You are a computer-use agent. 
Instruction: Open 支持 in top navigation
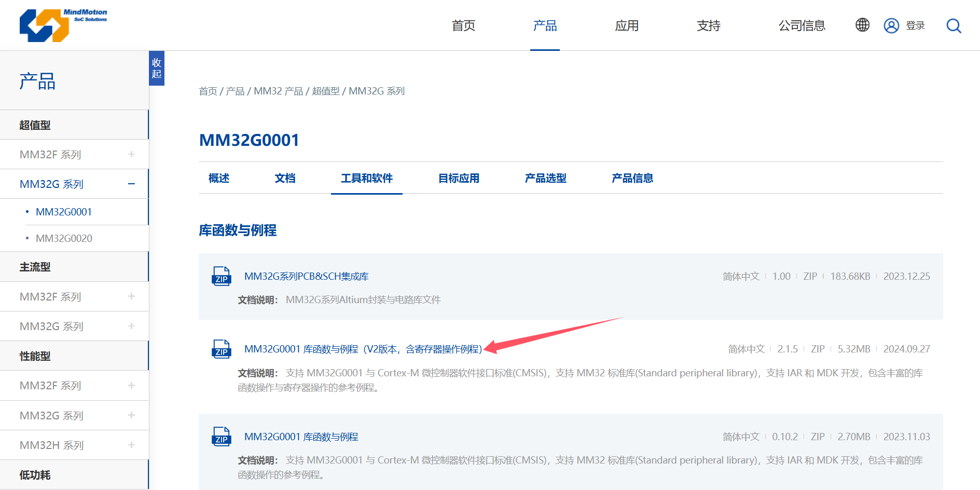(x=708, y=25)
